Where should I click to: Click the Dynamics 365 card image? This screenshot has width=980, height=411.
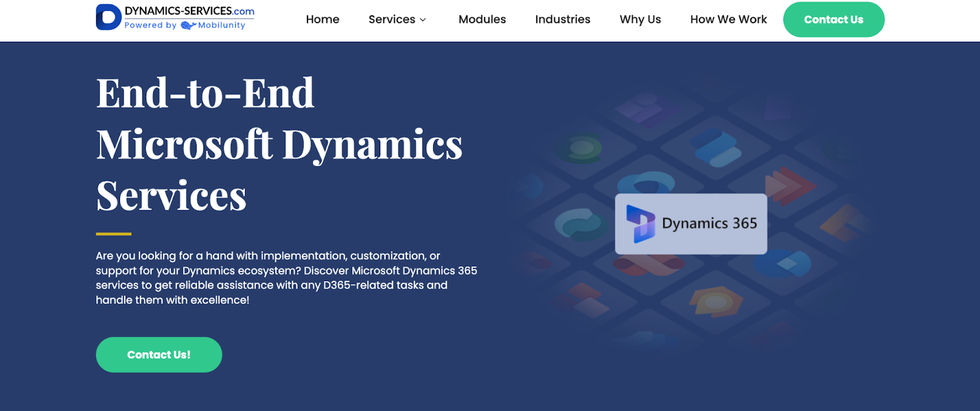coord(691,224)
